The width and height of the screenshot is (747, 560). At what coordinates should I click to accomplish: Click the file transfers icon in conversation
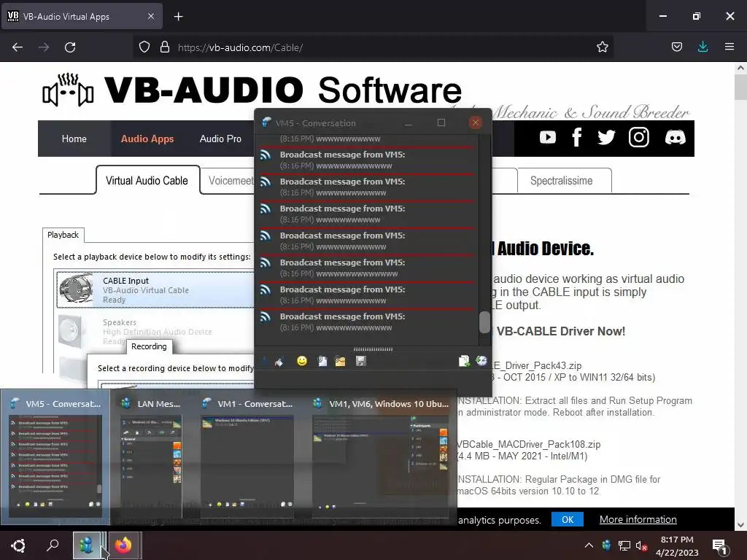(x=464, y=361)
